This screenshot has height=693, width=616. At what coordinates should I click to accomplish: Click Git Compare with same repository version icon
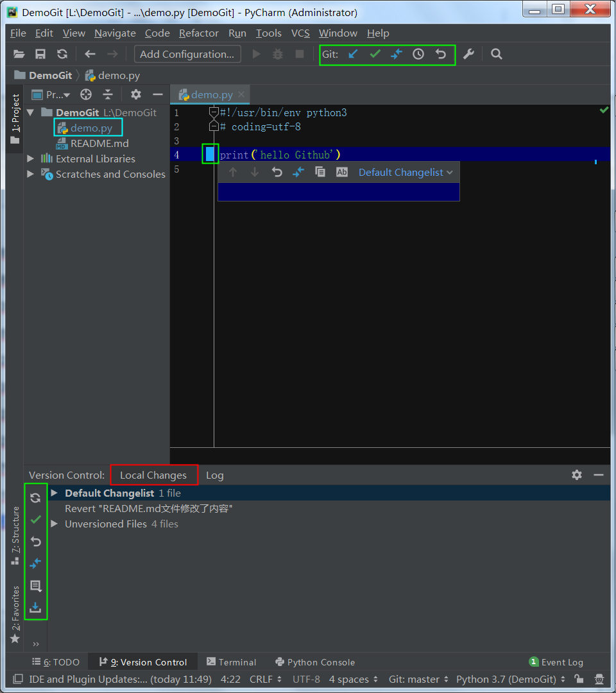[397, 55]
